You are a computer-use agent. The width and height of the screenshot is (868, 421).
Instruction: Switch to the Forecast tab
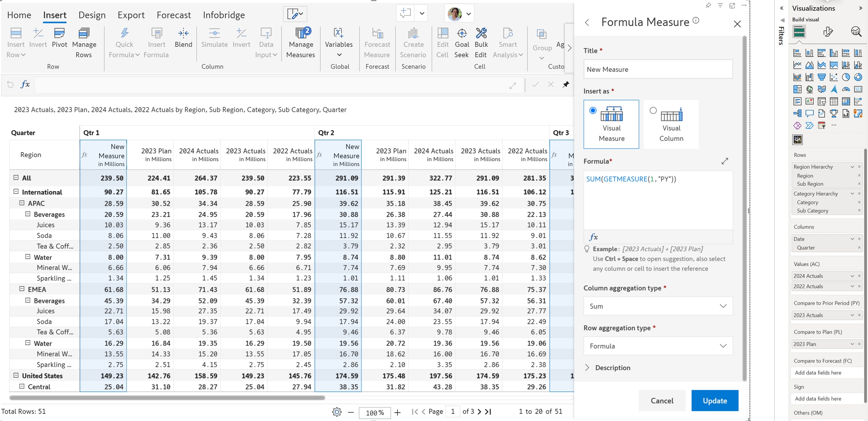point(174,15)
